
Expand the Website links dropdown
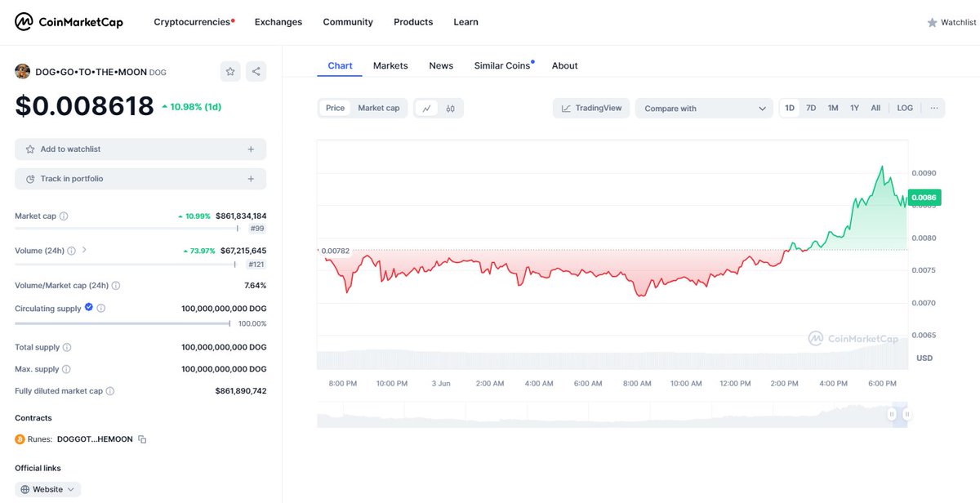pos(47,489)
